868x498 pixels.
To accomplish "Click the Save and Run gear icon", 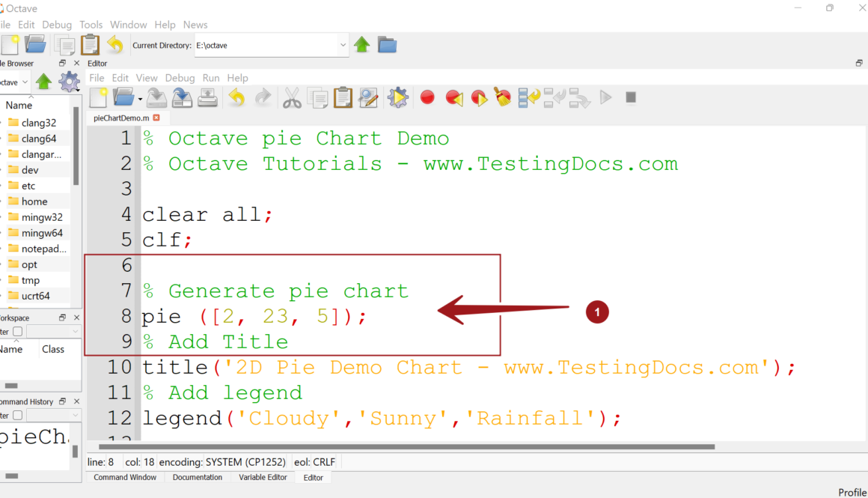I will 398,97.
